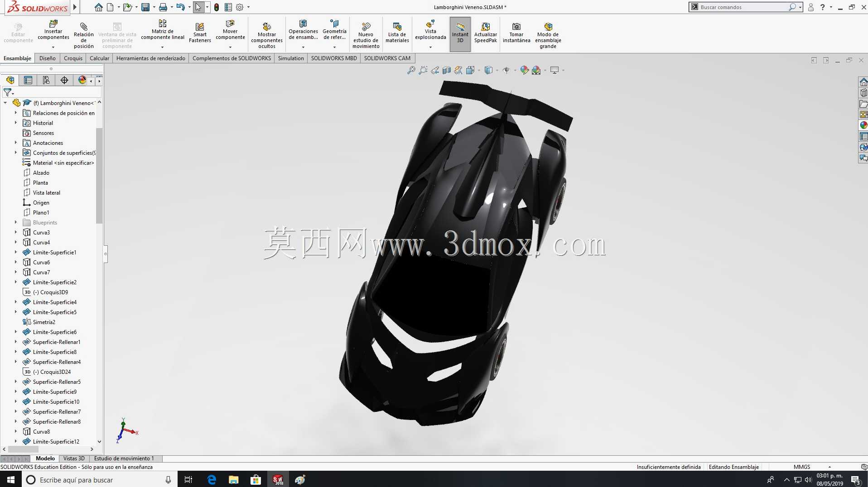Screen dimensions: 868x487
Task: Open the Calcular tab
Action: click(100, 58)
